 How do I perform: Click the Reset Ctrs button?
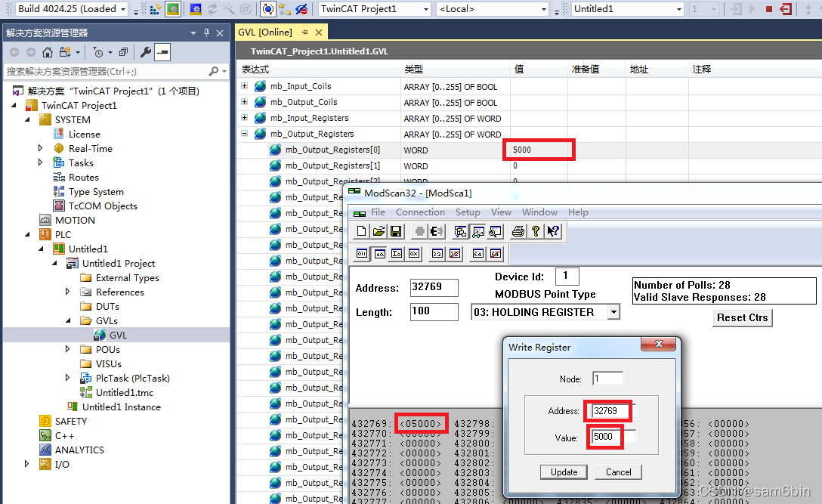[743, 318]
